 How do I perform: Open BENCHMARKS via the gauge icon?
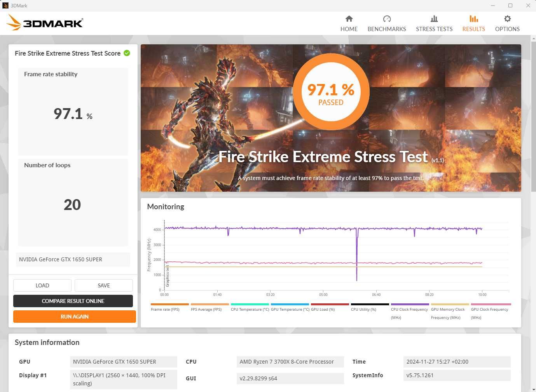pos(387,19)
